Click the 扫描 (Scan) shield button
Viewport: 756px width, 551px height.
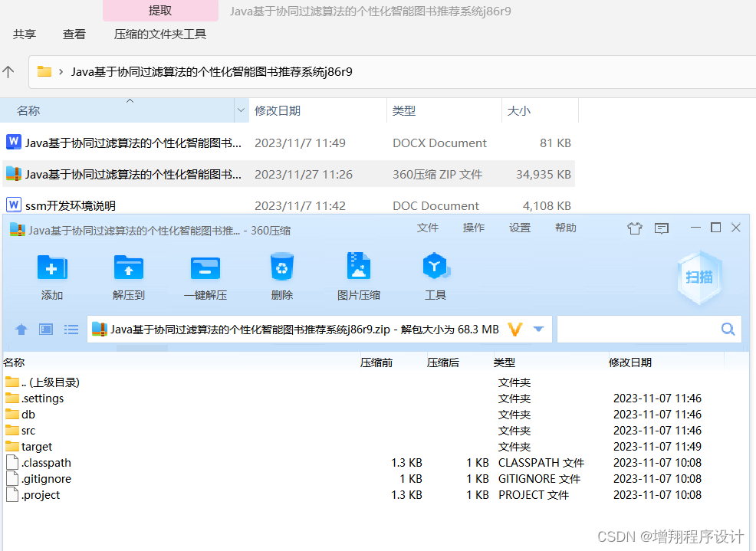pos(699,277)
